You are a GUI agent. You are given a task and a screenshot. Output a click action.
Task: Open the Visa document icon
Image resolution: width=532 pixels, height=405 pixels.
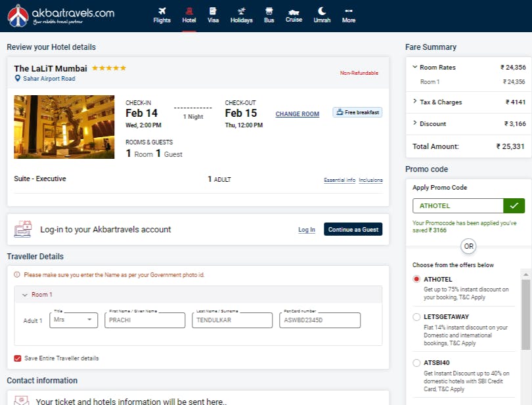213,11
